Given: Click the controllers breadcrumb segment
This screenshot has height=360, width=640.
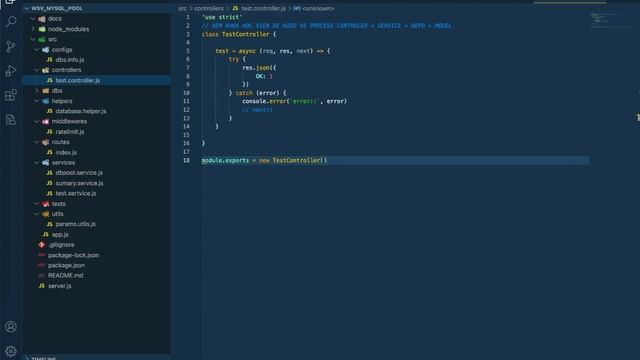Looking at the screenshot, I should (x=209, y=8).
